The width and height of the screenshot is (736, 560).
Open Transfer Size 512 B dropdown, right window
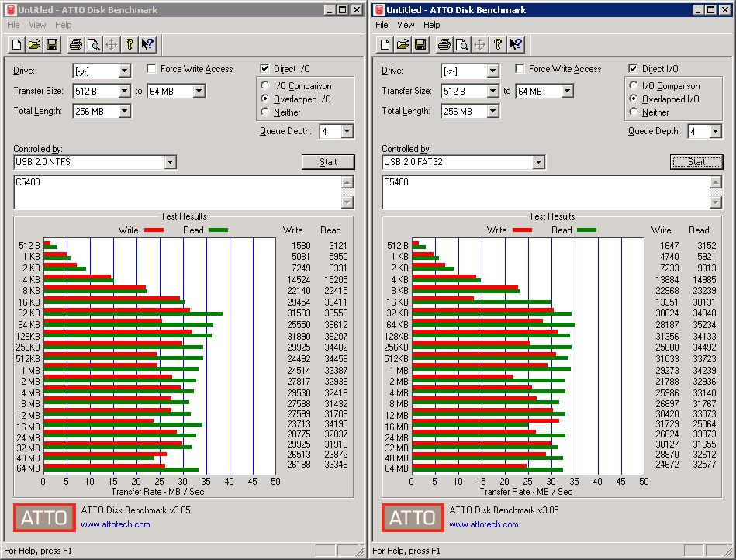coord(492,91)
